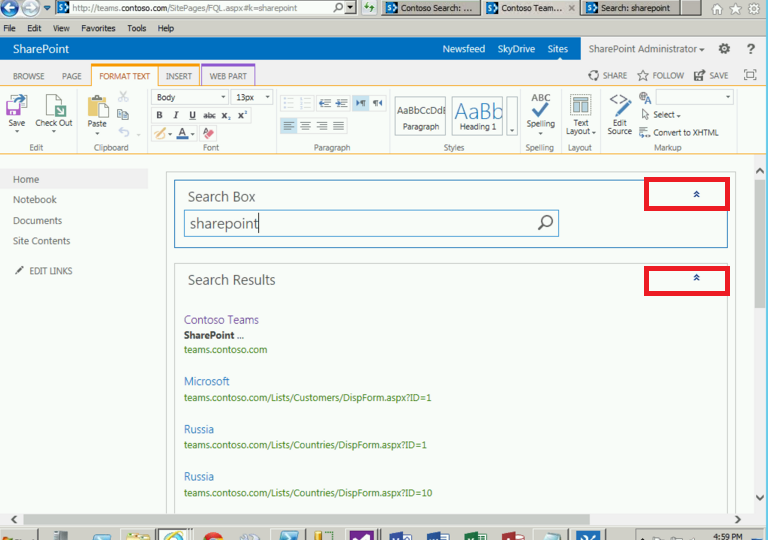
Task: Switch to the WEB PART tab
Action: point(228,76)
